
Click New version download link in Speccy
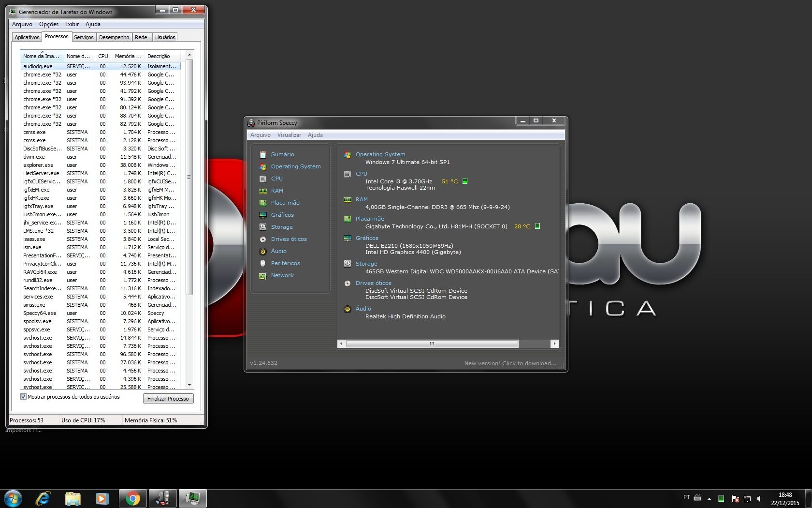pos(510,363)
